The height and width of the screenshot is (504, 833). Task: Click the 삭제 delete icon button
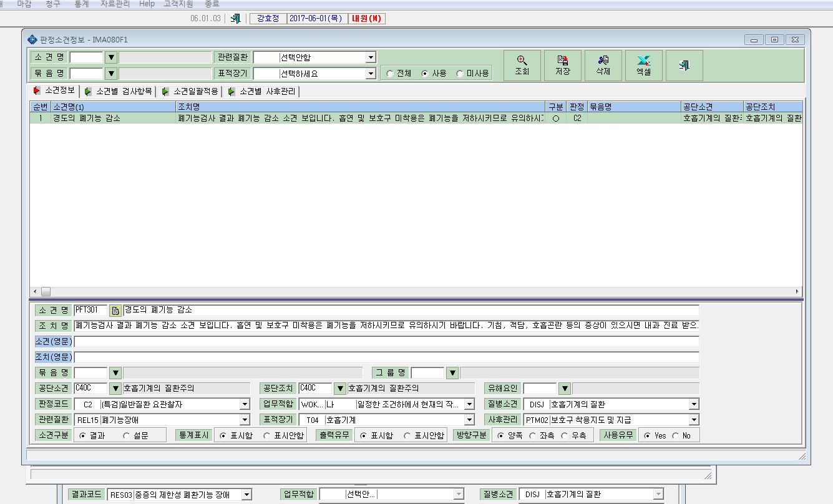pyautogui.click(x=603, y=65)
